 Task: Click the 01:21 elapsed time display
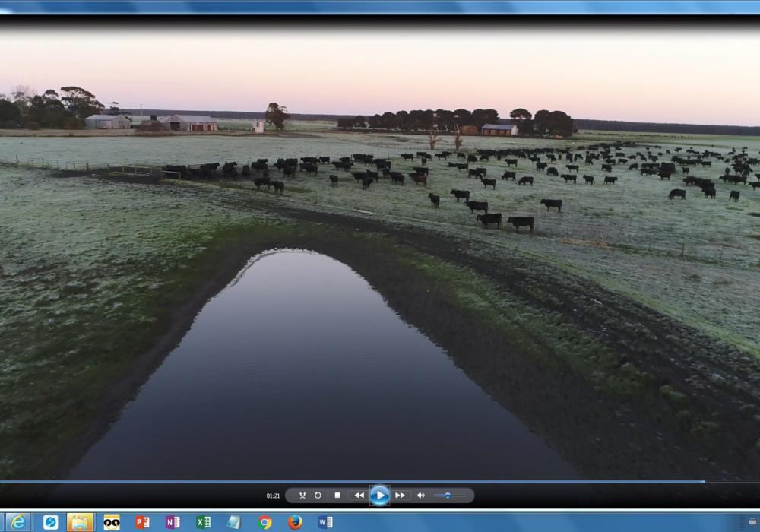tap(273, 496)
